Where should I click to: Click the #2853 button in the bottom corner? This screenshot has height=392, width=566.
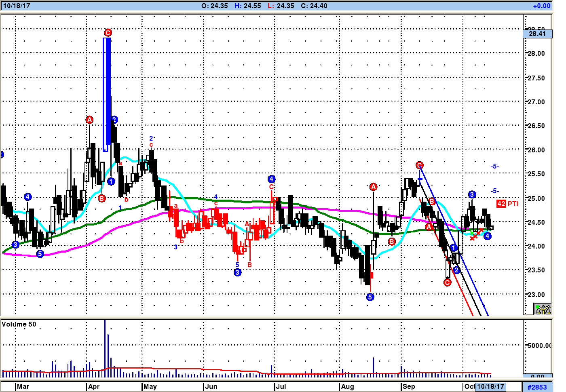tap(537, 387)
